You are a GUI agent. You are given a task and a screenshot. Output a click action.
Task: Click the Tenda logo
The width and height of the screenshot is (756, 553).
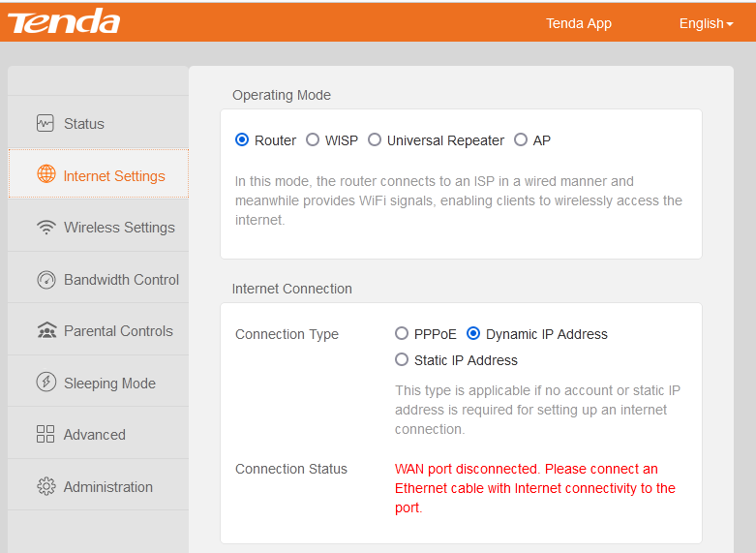tap(64, 22)
